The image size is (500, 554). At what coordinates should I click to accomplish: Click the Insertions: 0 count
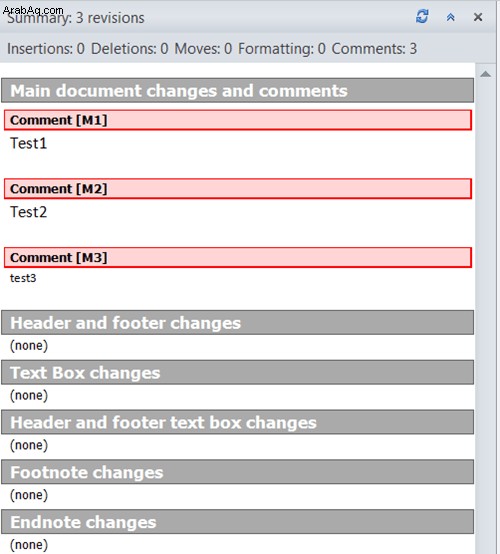click(x=46, y=49)
